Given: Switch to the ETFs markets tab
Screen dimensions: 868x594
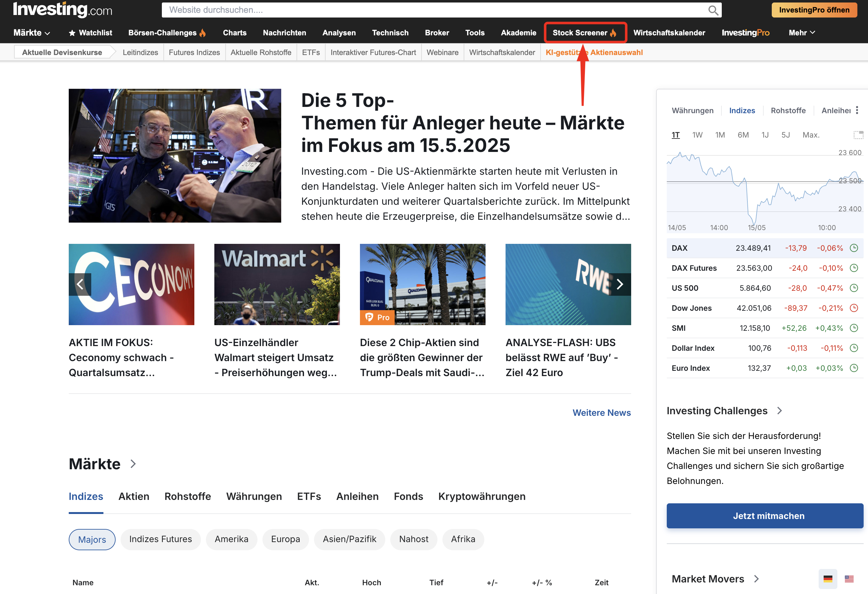Looking at the screenshot, I should tap(309, 496).
